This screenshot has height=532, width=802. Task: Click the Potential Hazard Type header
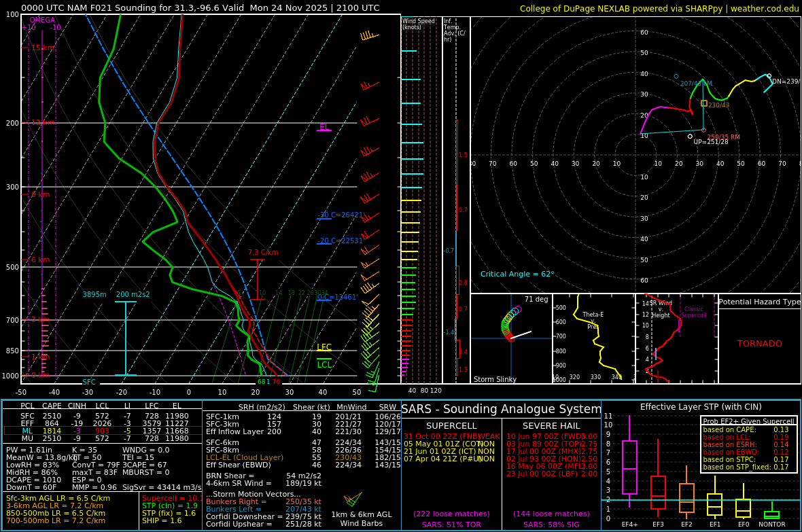tap(759, 302)
